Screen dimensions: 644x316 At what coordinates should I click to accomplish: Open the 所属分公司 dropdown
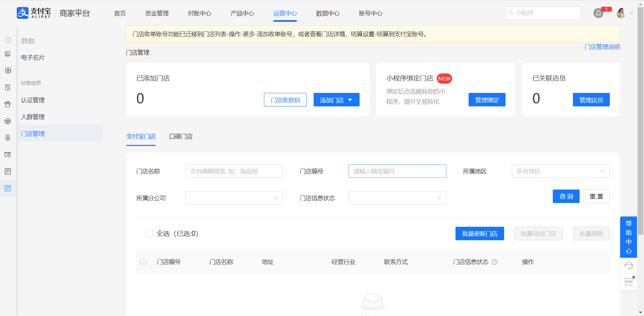234,198
